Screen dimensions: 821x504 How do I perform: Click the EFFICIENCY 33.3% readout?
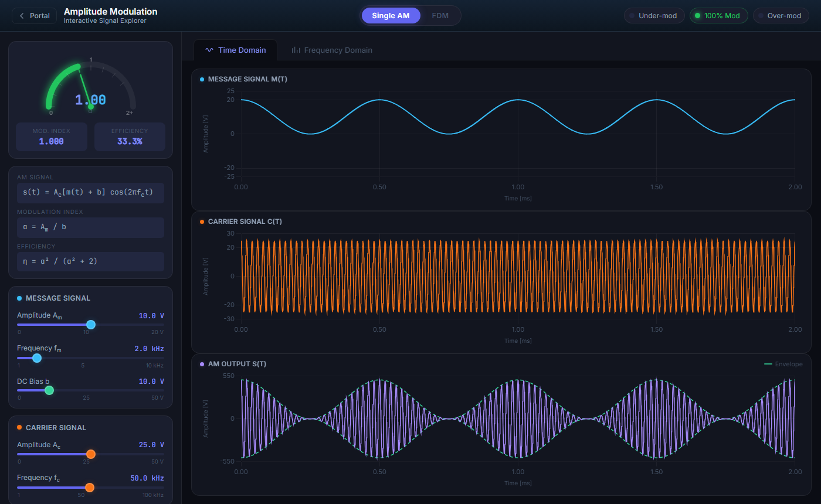130,137
